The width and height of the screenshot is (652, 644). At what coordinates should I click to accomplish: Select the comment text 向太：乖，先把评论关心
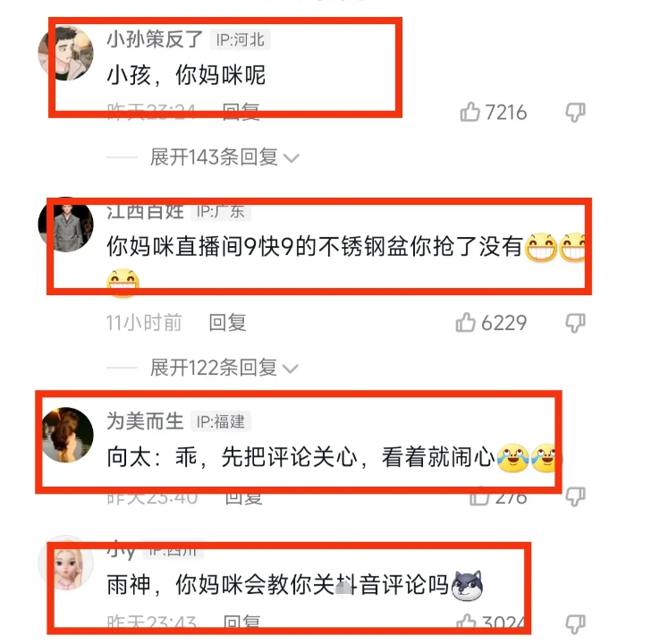232,457
